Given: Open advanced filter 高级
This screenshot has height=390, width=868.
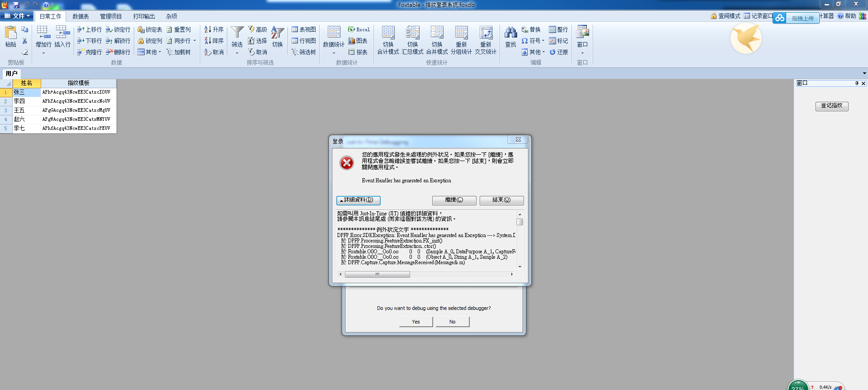Looking at the screenshot, I should click(x=258, y=29).
